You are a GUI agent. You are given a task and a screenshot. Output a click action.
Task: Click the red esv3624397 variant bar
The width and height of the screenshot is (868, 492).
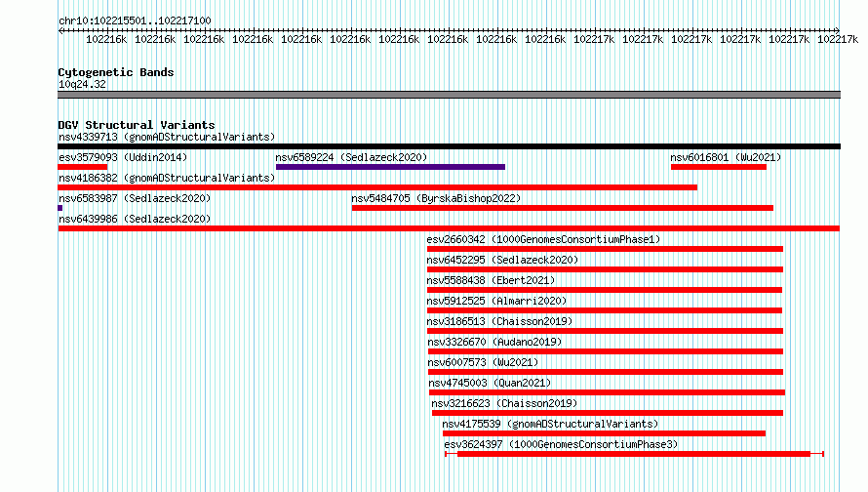point(634,454)
